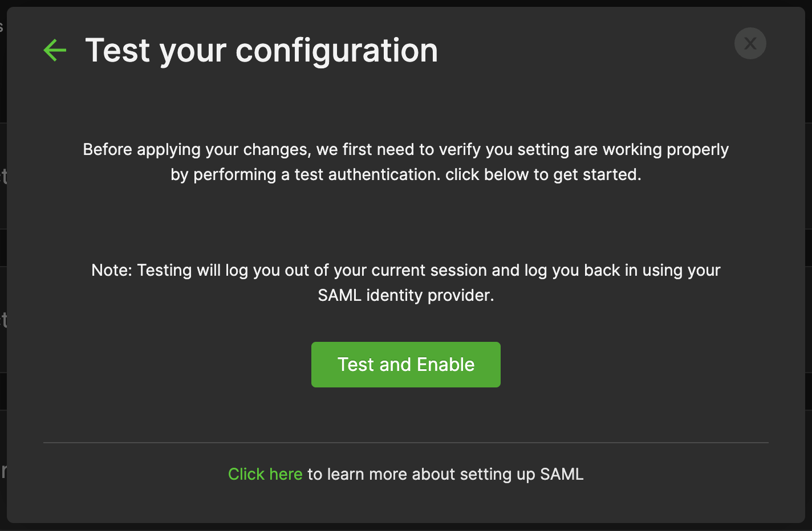
Task: Click the horizontal divider above the footer
Action: point(405,443)
